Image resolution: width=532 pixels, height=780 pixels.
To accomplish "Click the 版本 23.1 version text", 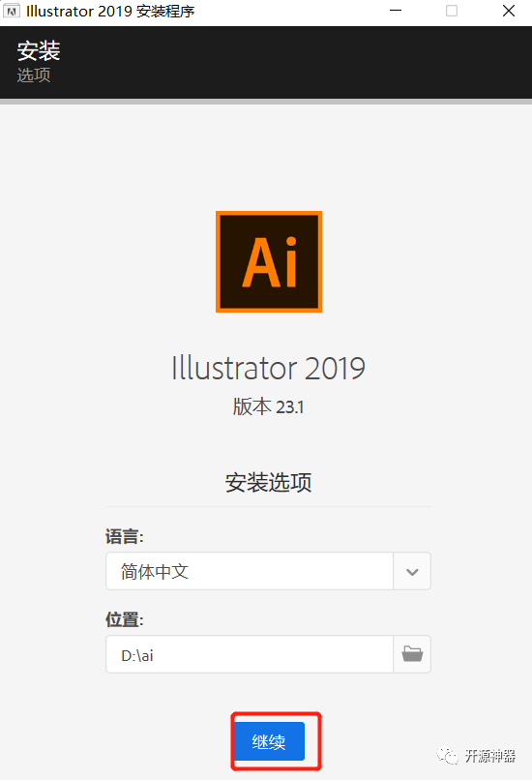I will point(269,406).
